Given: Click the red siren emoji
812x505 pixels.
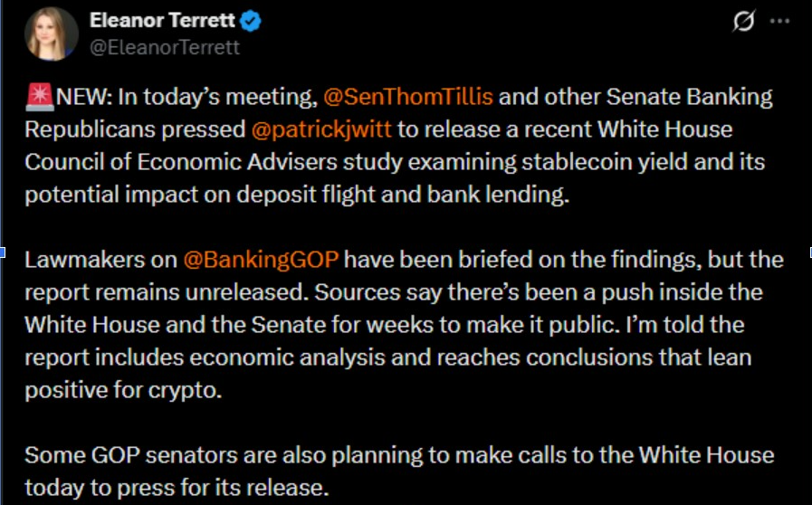Looking at the screenshot, I should click(39, 97).
